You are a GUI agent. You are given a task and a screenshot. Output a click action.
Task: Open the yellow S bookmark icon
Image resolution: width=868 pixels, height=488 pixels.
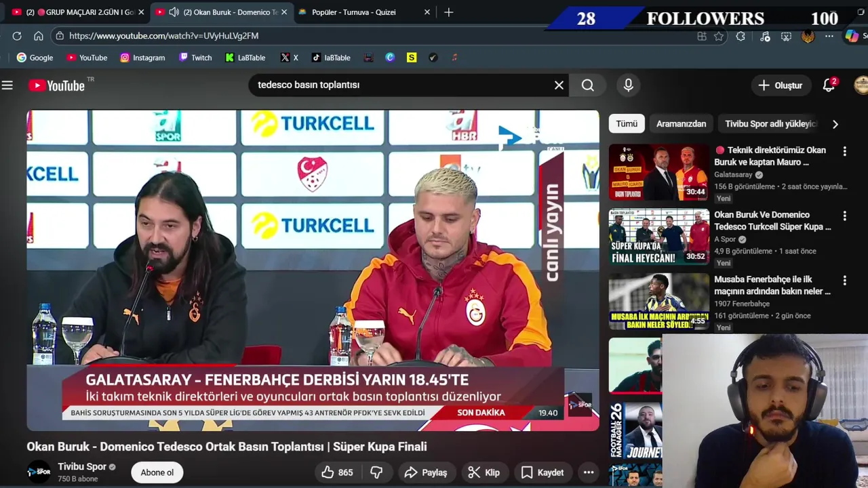[412, 58]
